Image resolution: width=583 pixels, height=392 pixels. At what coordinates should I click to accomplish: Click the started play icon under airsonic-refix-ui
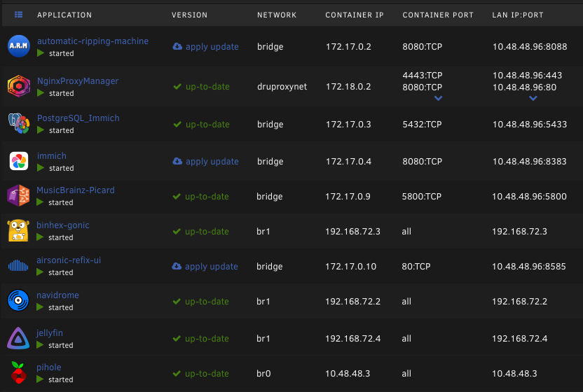click(40, 272)
